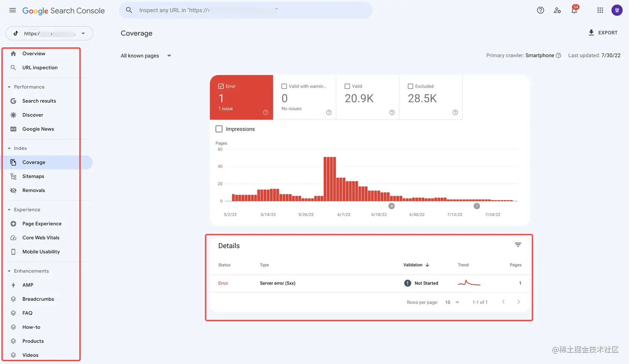The height and width of the screenshot is (364, 629).
Task: Click chart annotation marker near 6/18/22
Action: click(391, 206)
